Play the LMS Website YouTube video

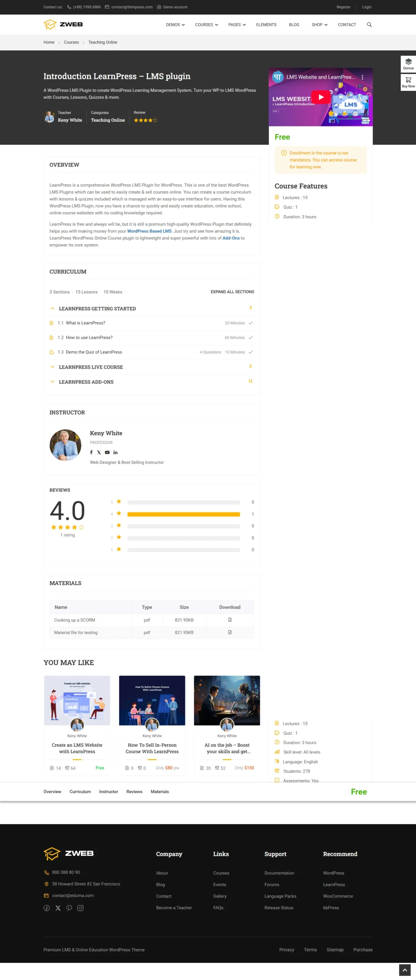(x=321, y=97)
